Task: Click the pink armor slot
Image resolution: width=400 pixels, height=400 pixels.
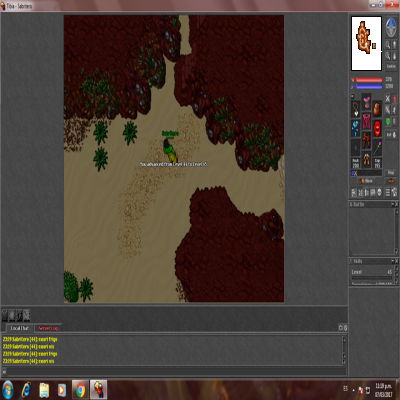Action: [366, 121]
